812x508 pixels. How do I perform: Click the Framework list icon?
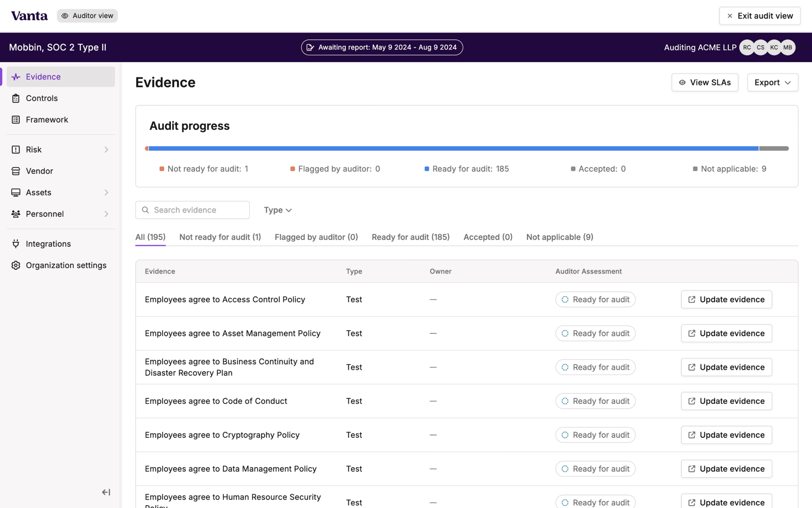tap(16, 120)
